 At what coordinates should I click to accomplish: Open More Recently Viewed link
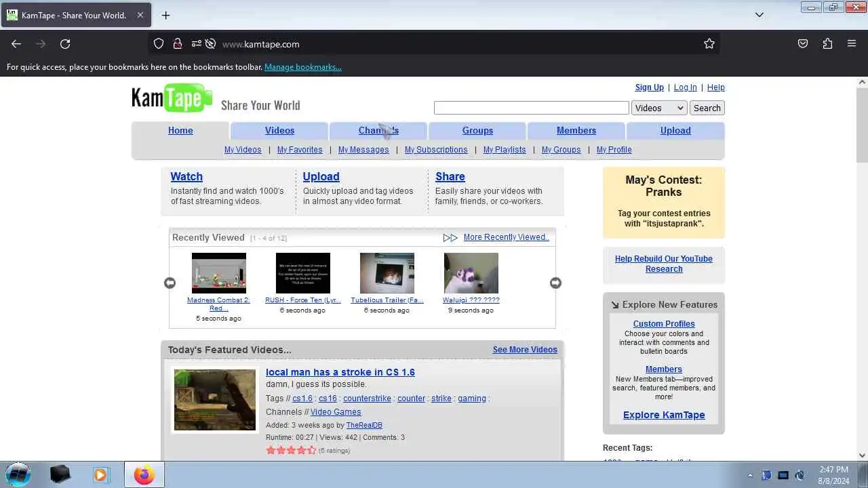pyautogui.click(x=507, y=237)
